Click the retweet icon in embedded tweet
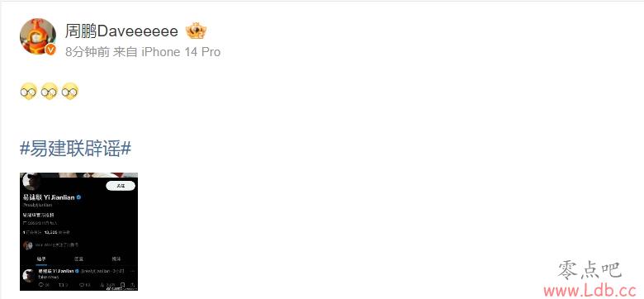This screenshot has width=644, height=299. [x=61, y=285]
